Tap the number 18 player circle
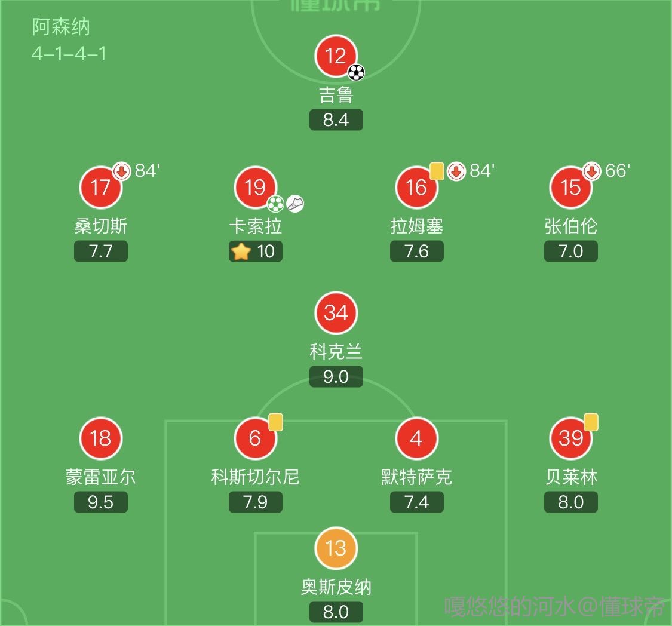672x626 pixels. (100, 438)
